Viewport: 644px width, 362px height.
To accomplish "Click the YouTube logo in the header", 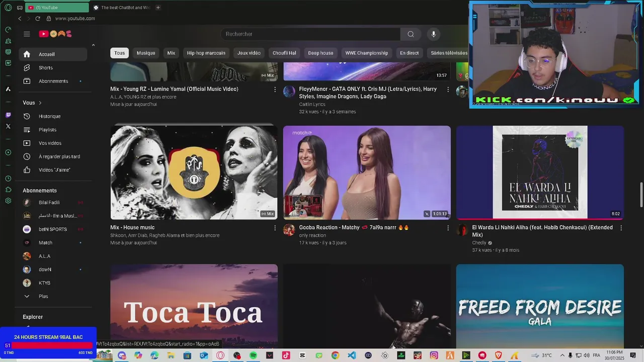I will click(x=56, y=34).
